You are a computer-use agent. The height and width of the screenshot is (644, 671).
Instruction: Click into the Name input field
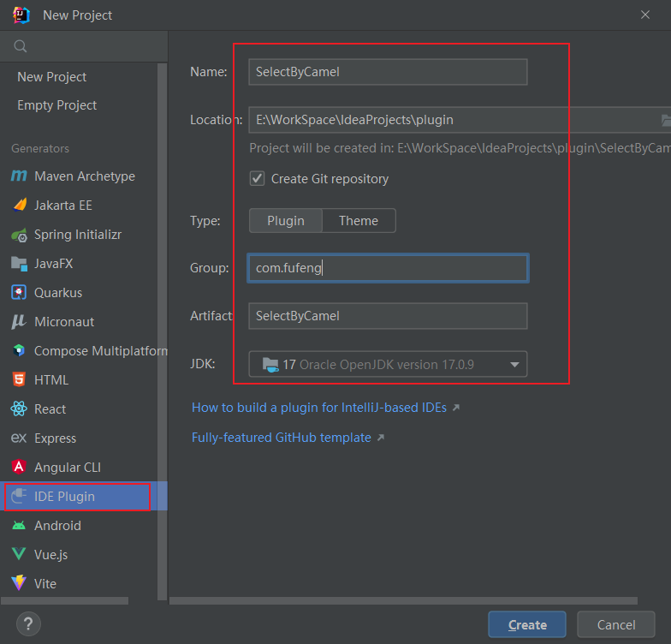pyautogui.click(x=388, y=72)
